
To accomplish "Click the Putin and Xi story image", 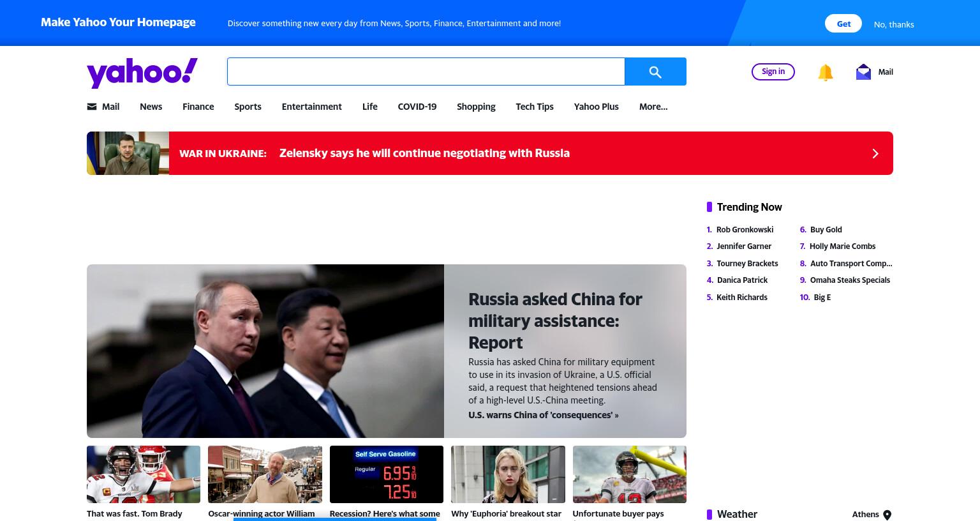I will [x=265, y=351].
